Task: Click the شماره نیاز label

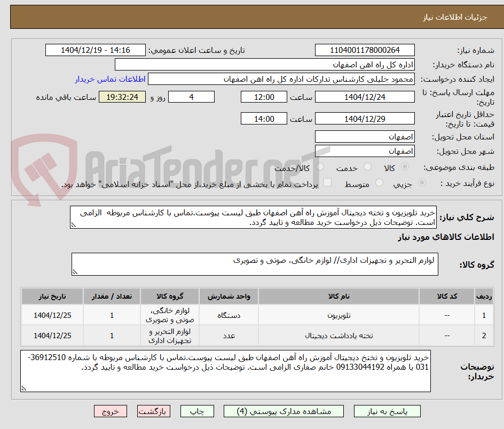Action: coord(476,51)
